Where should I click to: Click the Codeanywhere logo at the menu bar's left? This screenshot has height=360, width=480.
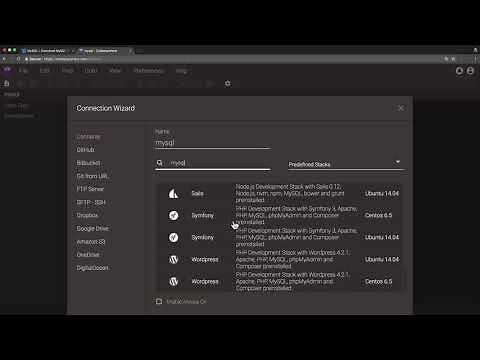click(7, 69)
